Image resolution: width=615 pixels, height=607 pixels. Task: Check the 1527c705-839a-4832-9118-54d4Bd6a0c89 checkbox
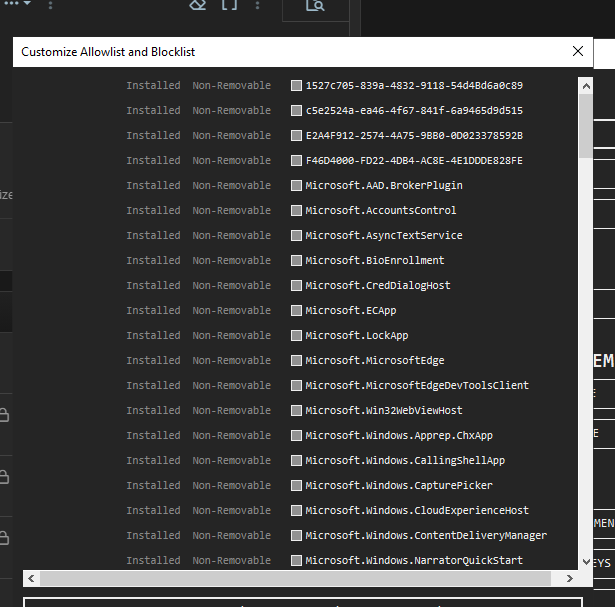296,85
